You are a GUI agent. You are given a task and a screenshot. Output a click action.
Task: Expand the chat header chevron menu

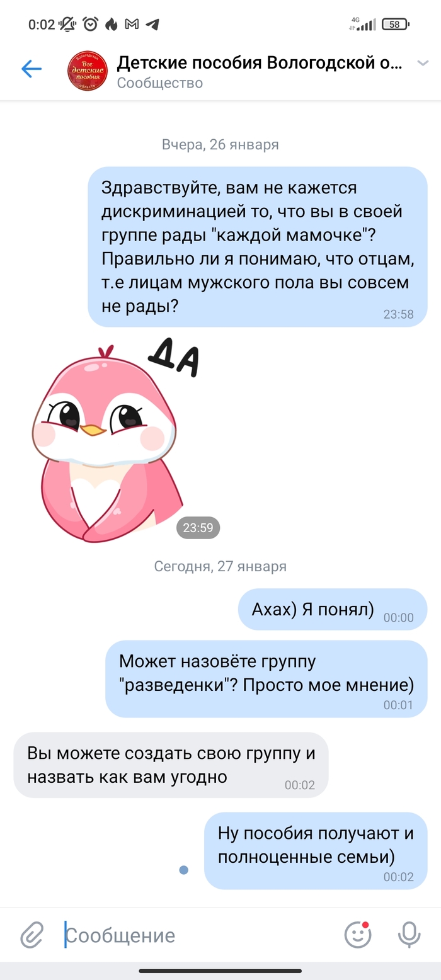(423, 63)
